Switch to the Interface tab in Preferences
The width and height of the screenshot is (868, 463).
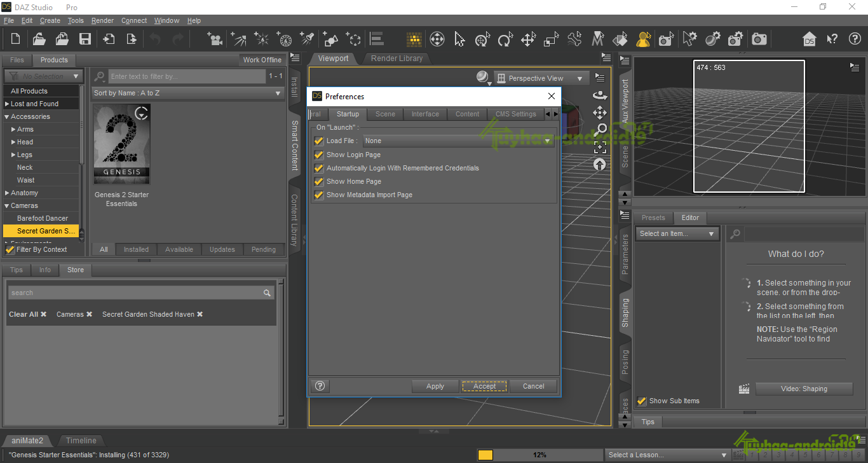tap(425, 114)
